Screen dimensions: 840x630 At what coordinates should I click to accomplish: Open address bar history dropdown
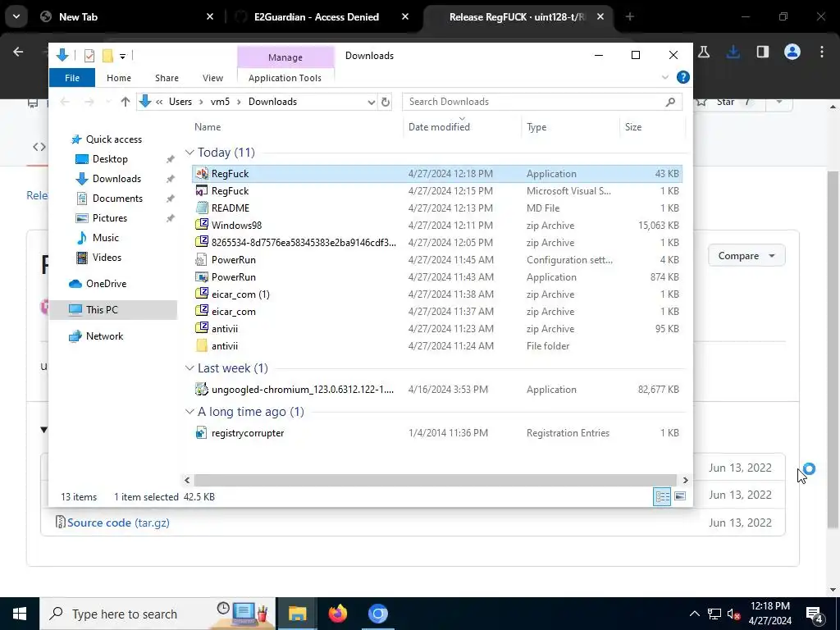point(371,102)
